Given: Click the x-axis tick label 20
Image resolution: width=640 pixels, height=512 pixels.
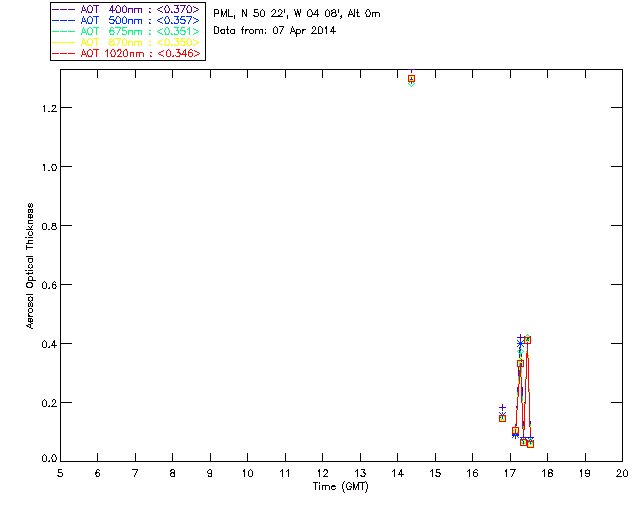Looking at the screenshot, I should click(x=622, y=473).
